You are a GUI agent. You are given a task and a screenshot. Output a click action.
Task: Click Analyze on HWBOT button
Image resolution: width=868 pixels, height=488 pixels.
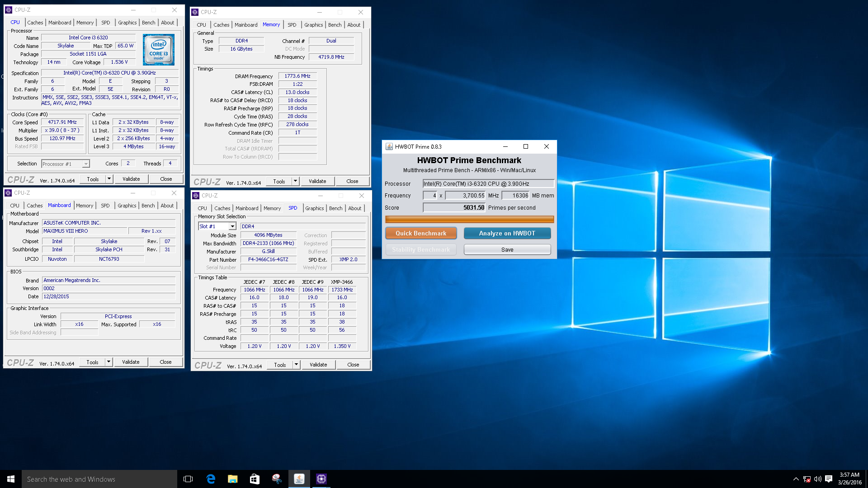[507, 233]
